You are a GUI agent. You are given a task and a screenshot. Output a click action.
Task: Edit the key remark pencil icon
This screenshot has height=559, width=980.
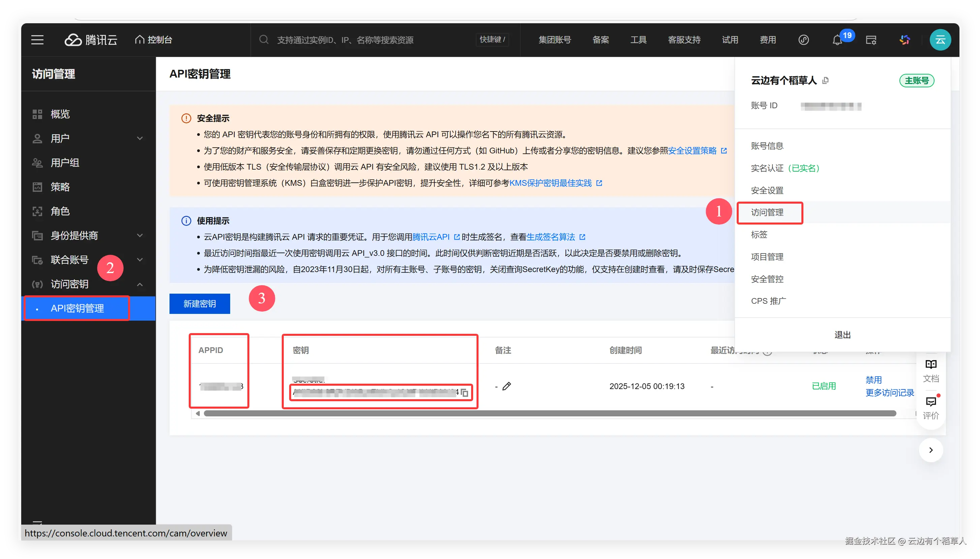tap(507, 386)
